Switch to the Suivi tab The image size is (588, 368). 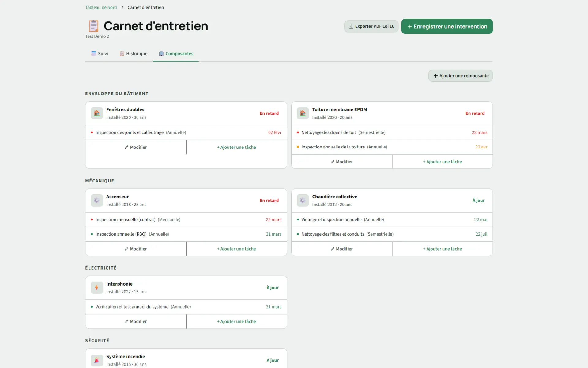point(100,53)
